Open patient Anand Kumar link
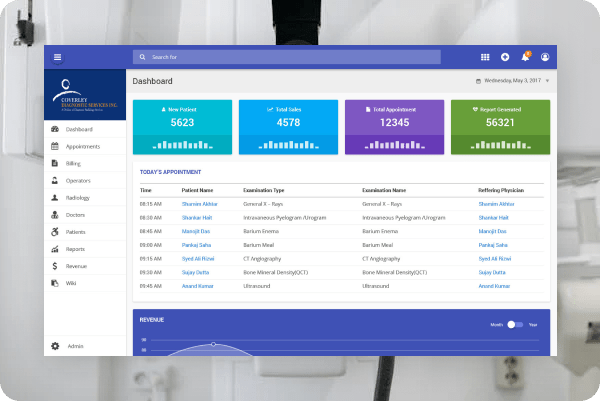The width and height of the screenshot is (600, 401). point(197,286)
